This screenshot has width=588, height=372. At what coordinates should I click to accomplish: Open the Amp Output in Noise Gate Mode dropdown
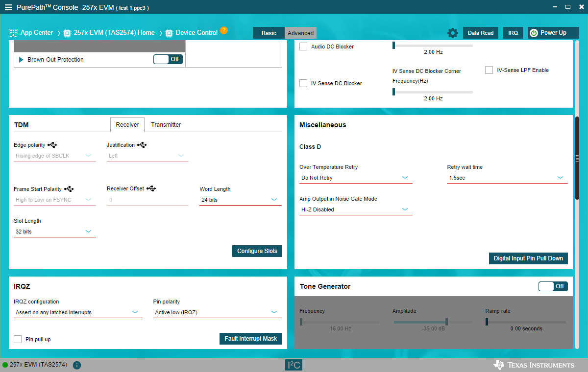[x=356, y=209]
